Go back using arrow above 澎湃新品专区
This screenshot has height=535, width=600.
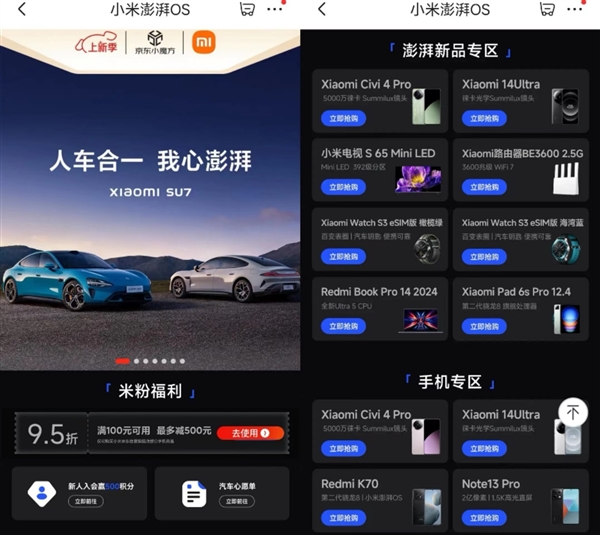(321, 9)
